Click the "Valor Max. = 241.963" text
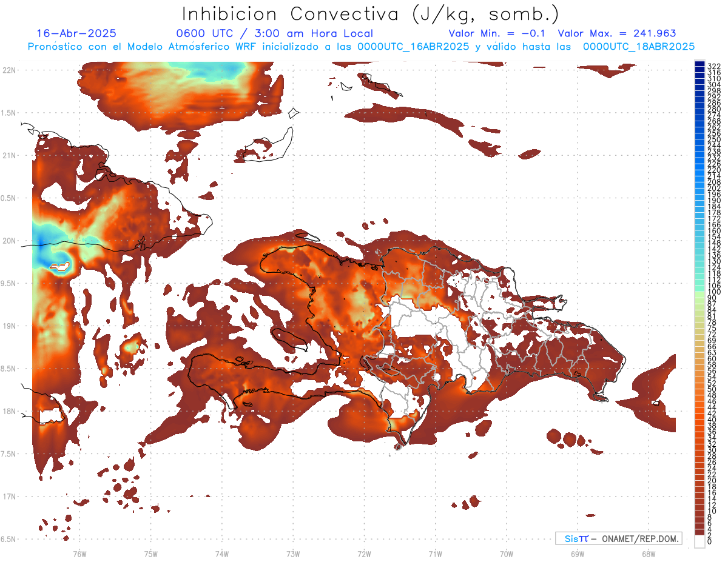The width and height of the screenshot is (728, 562). click(x=617, y=33)
